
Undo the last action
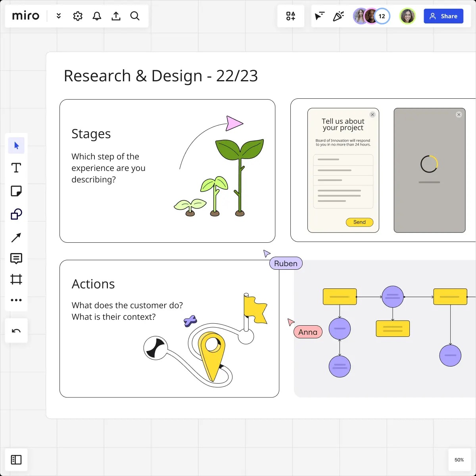pyautogui.click(x=16, y=330)
